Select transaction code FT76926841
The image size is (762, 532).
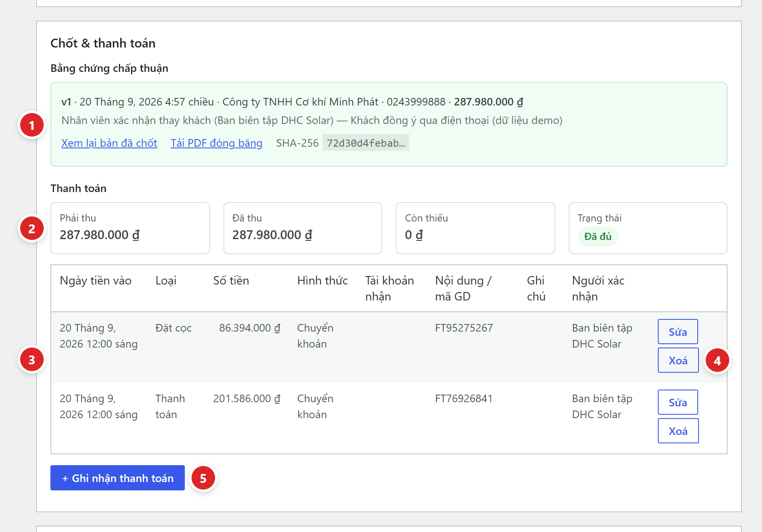point(464,398)
